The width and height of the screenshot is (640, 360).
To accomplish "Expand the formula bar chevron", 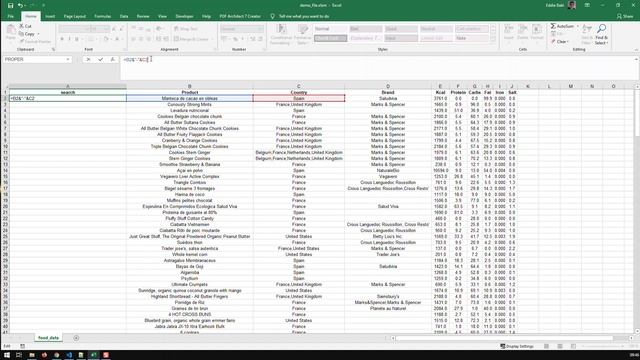I will pos(636,60).
